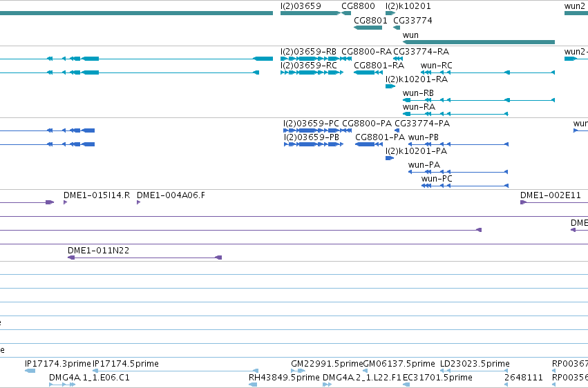The image size is (588, 388).
Task: Open the EC31701.5prime EST label
Action: 437,378
